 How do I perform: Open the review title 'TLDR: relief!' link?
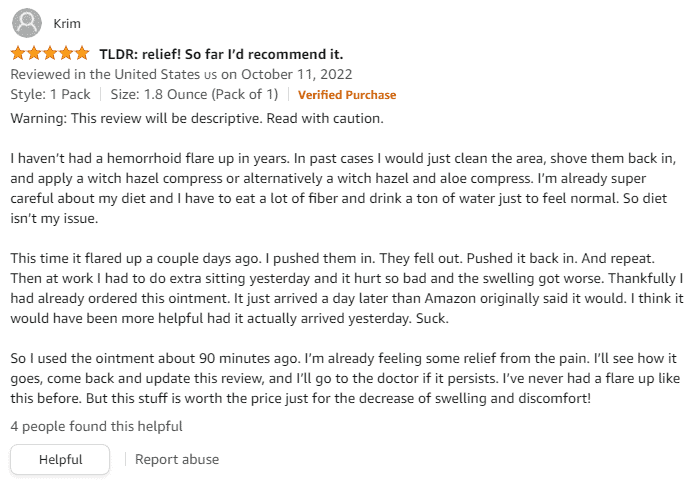221,54
